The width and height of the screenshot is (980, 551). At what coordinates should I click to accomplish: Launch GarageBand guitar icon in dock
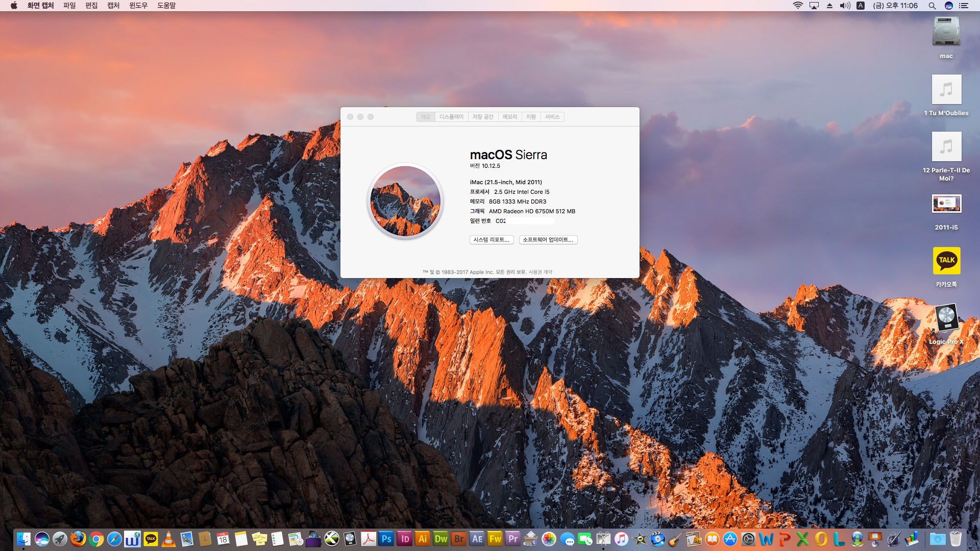675,539
